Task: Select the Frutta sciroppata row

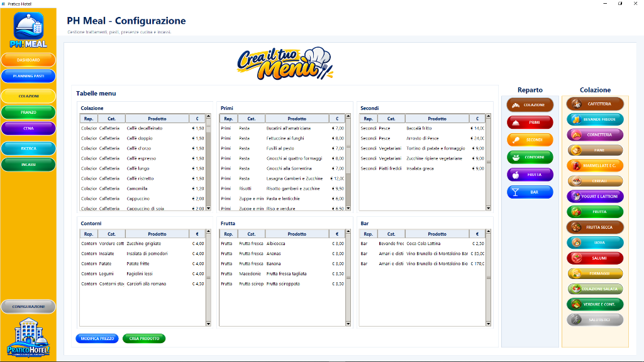Action: coord(282,283)
